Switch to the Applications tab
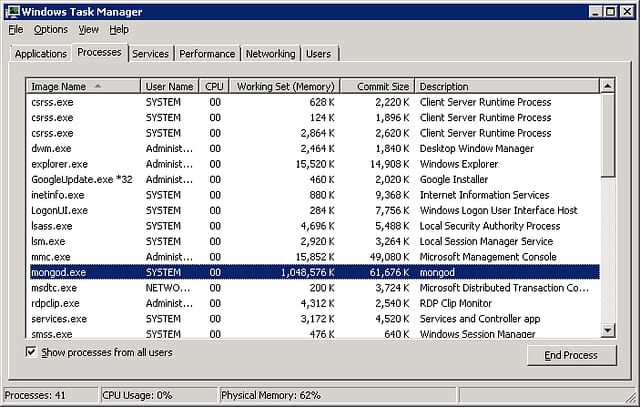This screenshot has height=407, width=640. 40,54
